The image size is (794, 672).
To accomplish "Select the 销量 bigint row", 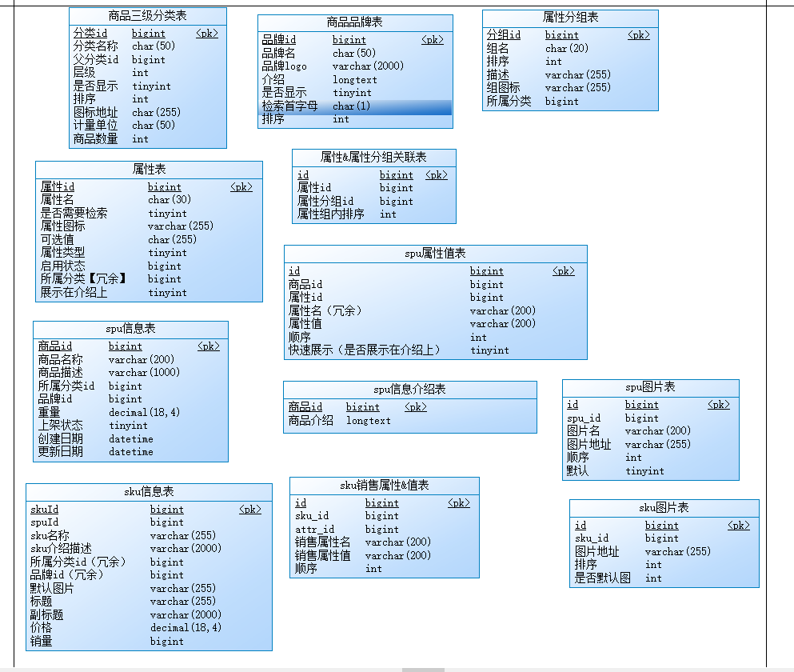I will (149, 642).
